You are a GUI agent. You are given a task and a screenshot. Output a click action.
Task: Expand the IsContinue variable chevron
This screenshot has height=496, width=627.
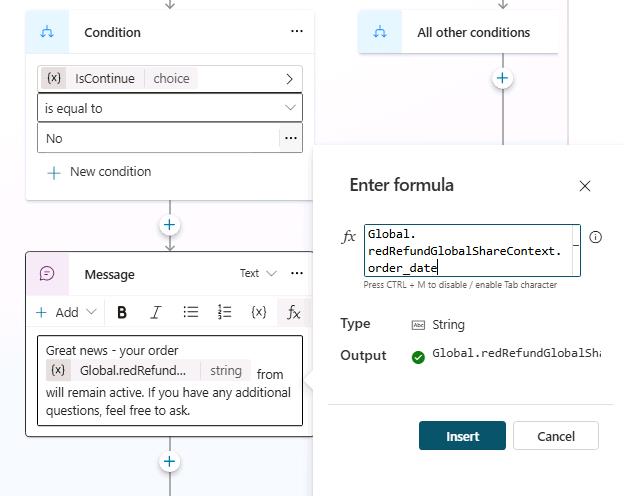[290, 79]
